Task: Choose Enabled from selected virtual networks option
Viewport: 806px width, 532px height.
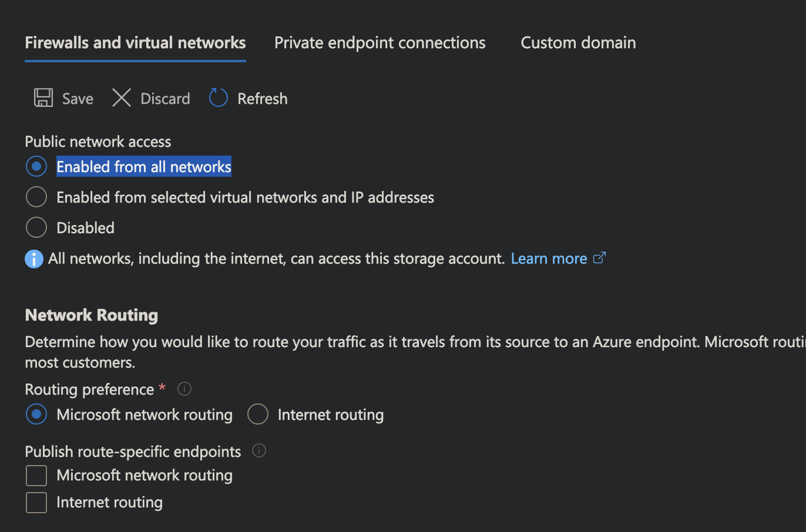Action: tap(36, 197)
